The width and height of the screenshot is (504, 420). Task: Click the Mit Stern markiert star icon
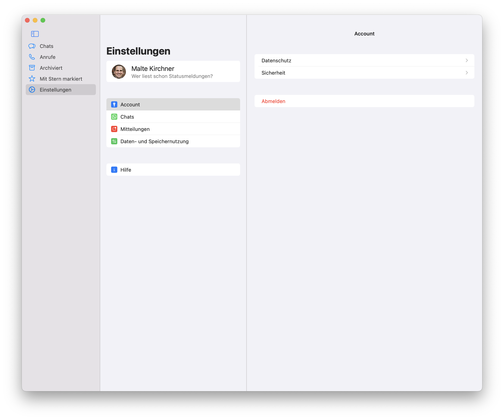click(x=32, y=79)
